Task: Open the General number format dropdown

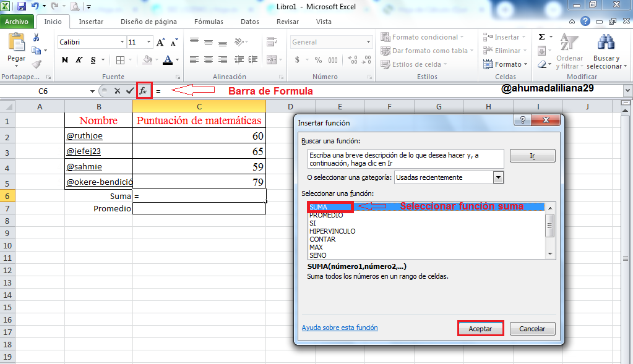Action: [x=368, y=42]
